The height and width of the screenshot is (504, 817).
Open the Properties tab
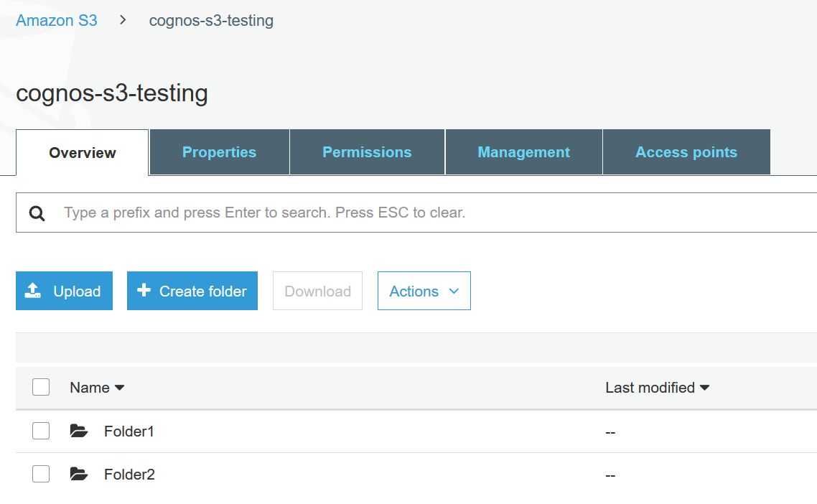[x=220, y=152]
